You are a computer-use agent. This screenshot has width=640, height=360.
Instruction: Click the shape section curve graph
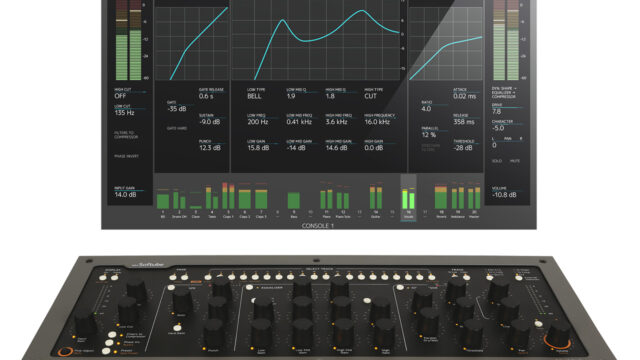coord(192,43)
